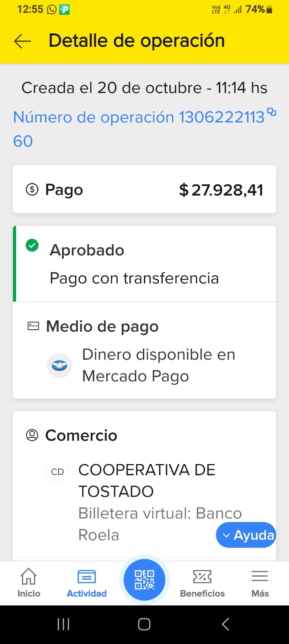Image resolution: width=289 pixels, height=644 pixels.
Task: Open the Inicio tab
Action: (x=29, y=582)
